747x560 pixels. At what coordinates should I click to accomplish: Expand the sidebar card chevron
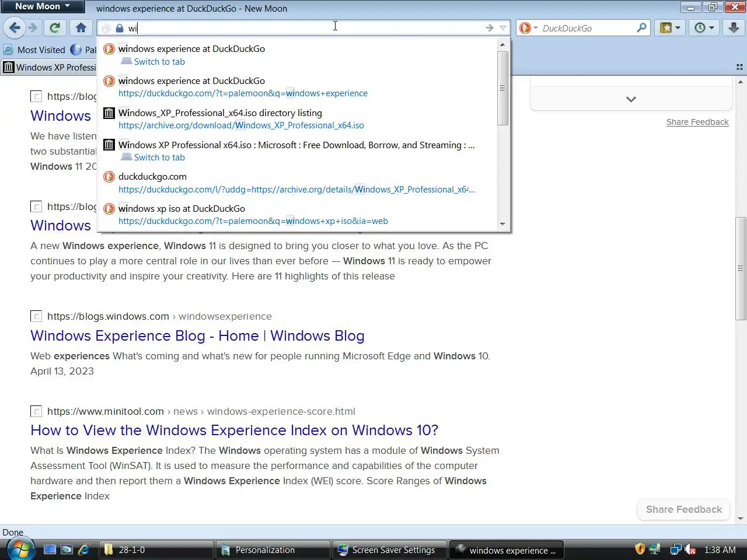point(631,99)
